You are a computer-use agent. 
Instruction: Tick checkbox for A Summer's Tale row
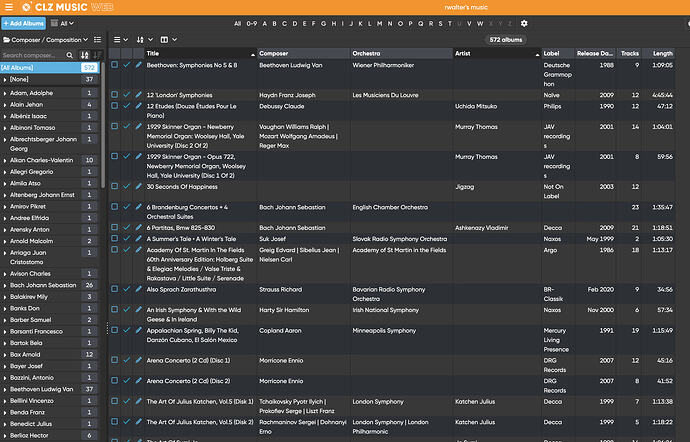click(x=114, y=238)
